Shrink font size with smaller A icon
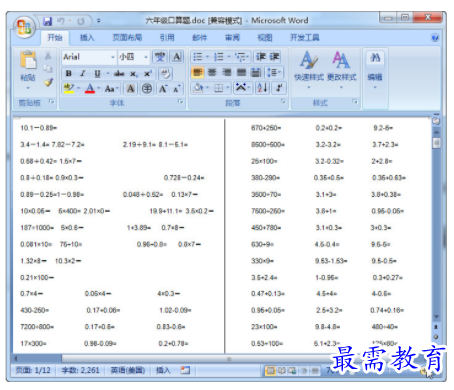This screenshot has width=454, height=390. coord(176,89)
